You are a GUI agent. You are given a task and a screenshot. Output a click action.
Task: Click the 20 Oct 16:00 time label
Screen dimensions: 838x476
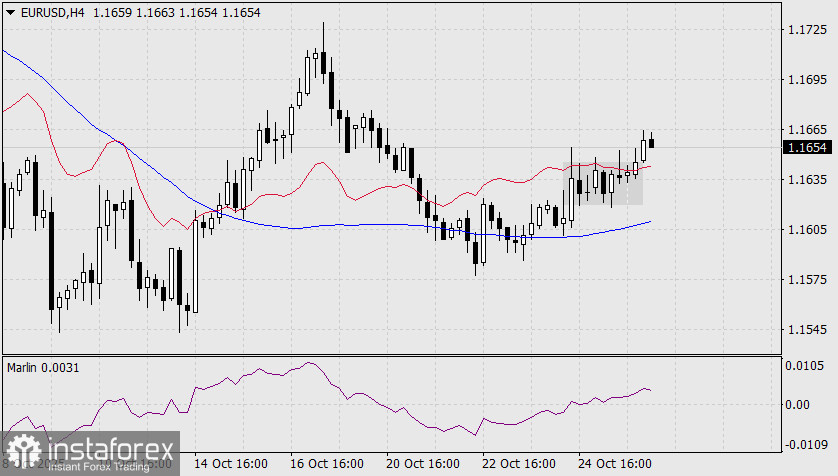pyautogui.click(x=423, y=463)
